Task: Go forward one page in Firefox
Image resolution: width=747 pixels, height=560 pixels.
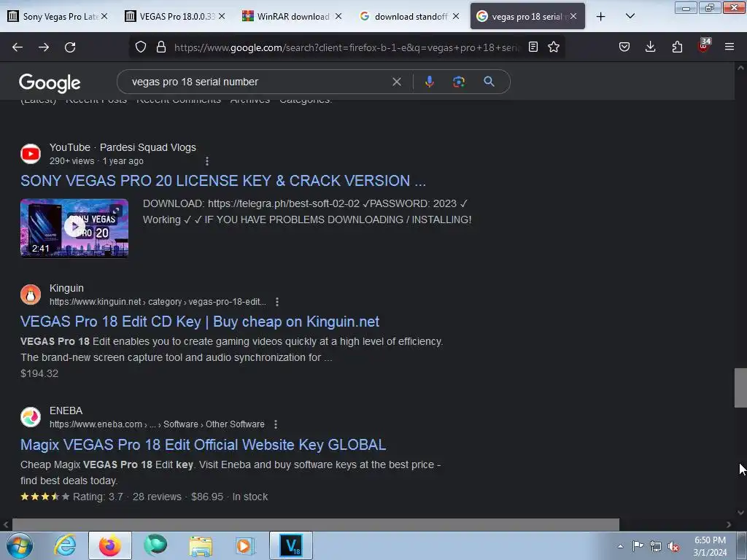Action: 44,47
